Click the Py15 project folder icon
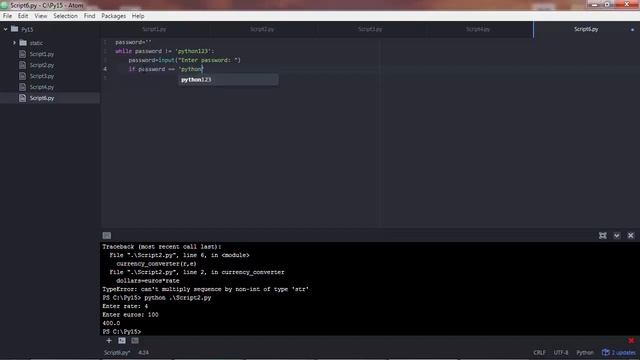Image resolution: width=640 pixels, height=360 pixels. tap(15, 29)
